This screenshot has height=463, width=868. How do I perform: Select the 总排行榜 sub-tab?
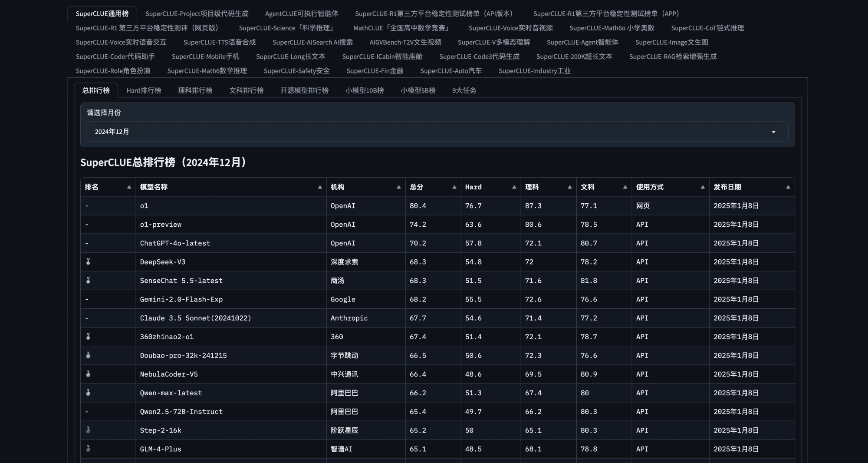[x=96, y=90]
